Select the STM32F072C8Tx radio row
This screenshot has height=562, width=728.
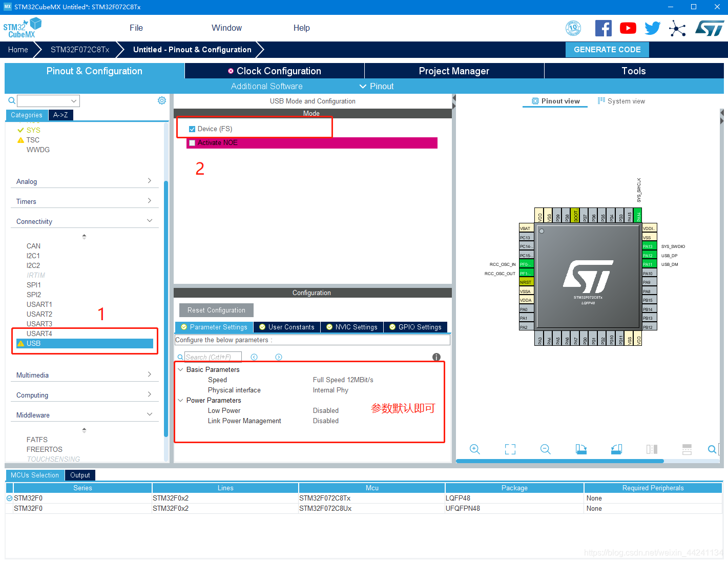click(x=364, y=498)
